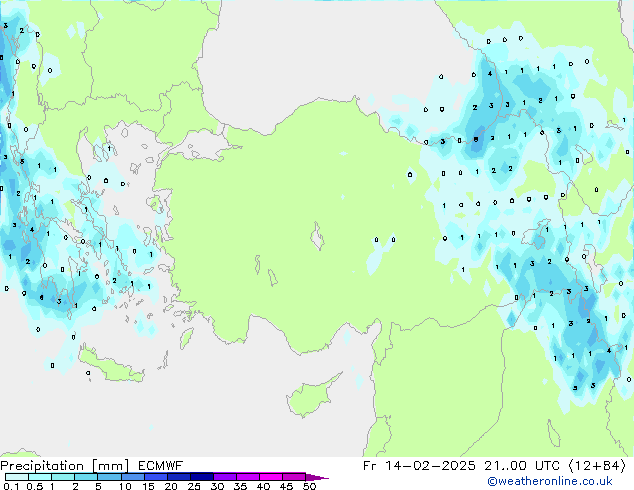Pick the 15–20 mm legend color box
The image size is (634, 490).
155,477
